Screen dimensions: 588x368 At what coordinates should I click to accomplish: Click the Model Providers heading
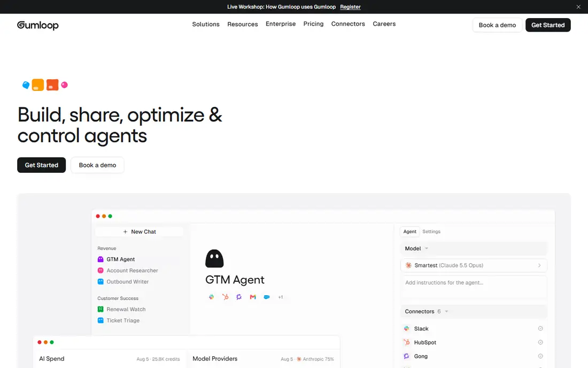[x=215, y=358]
